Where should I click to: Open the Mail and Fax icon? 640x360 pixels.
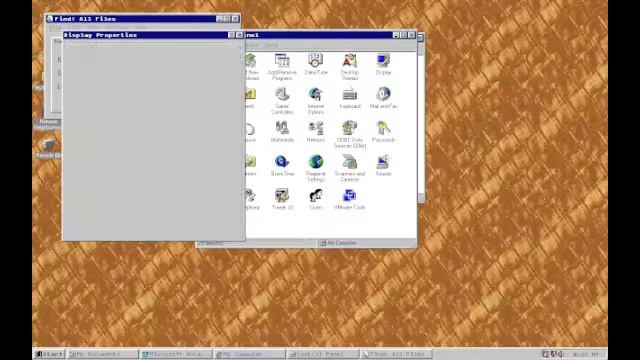point(383,98)
